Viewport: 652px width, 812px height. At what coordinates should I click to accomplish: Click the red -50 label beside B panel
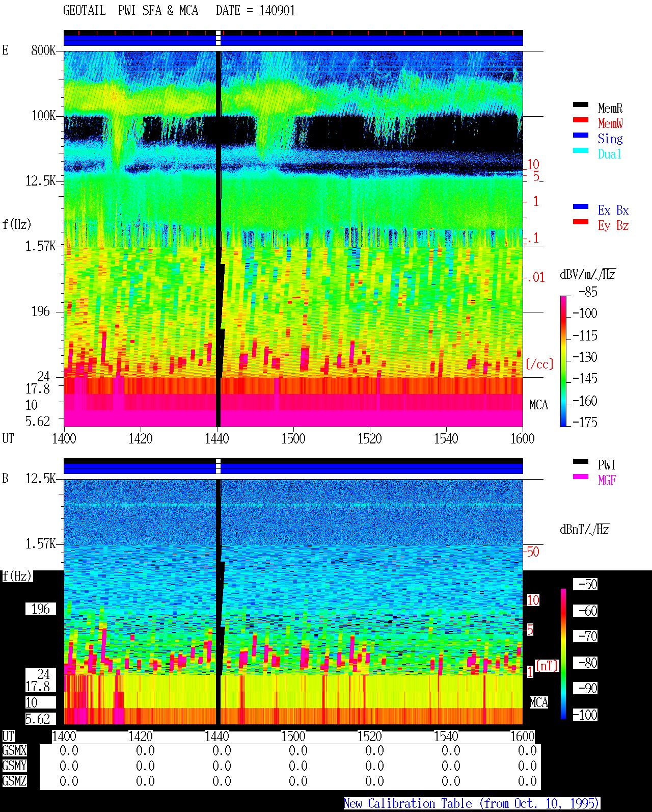click(x=532, y=552)
